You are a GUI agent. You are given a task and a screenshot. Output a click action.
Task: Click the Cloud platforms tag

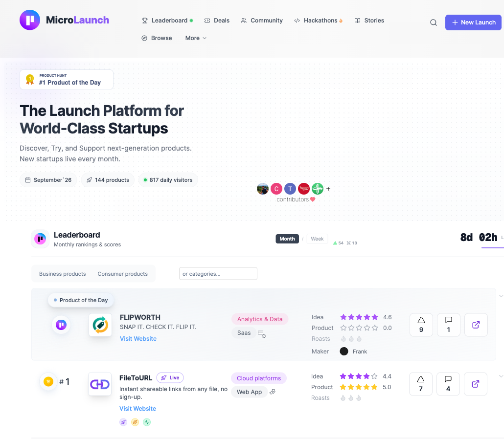259,378
